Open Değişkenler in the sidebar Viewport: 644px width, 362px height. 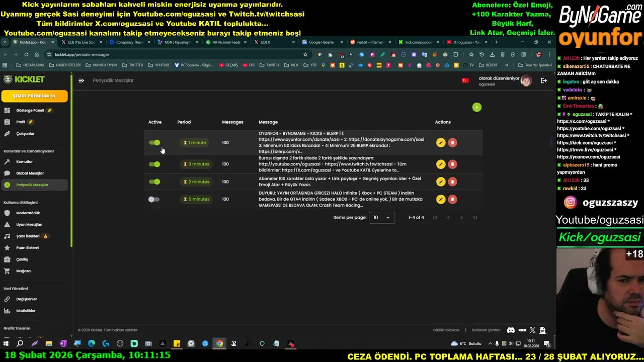click(x=34, y=299)
